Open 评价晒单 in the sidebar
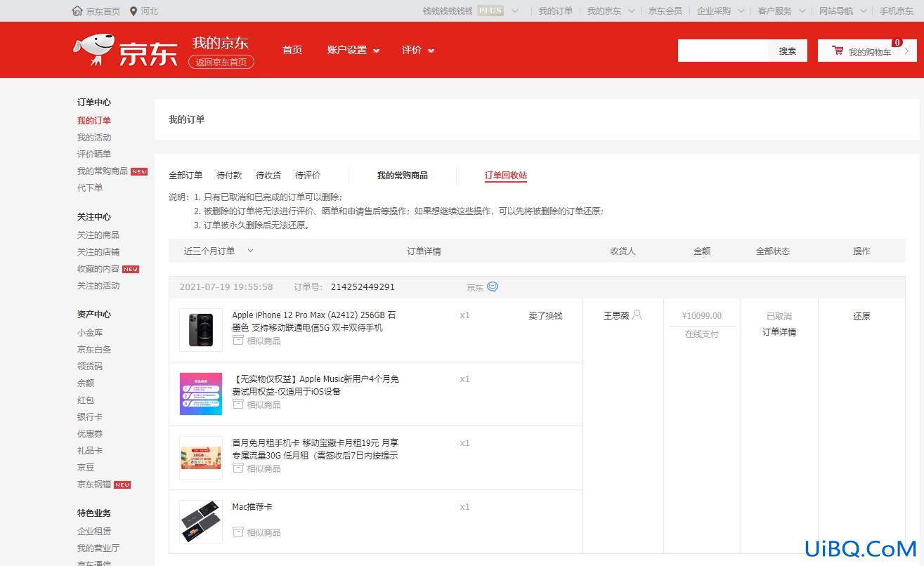The image size is (924, 566). click(94, 154)
